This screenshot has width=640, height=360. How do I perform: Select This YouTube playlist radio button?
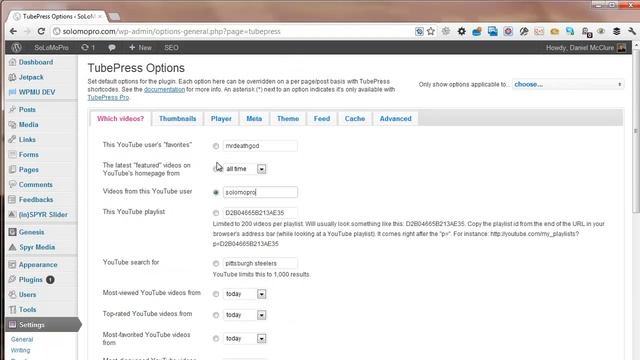point(216,213)
